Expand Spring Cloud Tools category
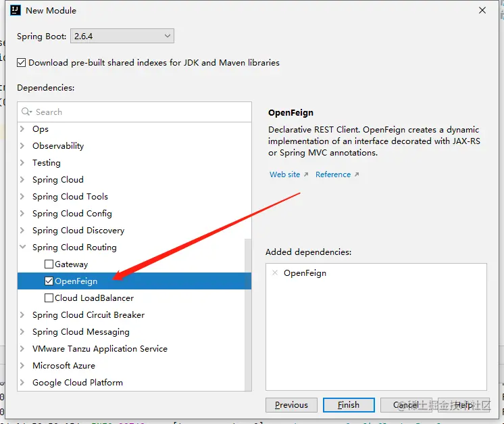This screenshot has width=504, height=424. pos(22,196)
